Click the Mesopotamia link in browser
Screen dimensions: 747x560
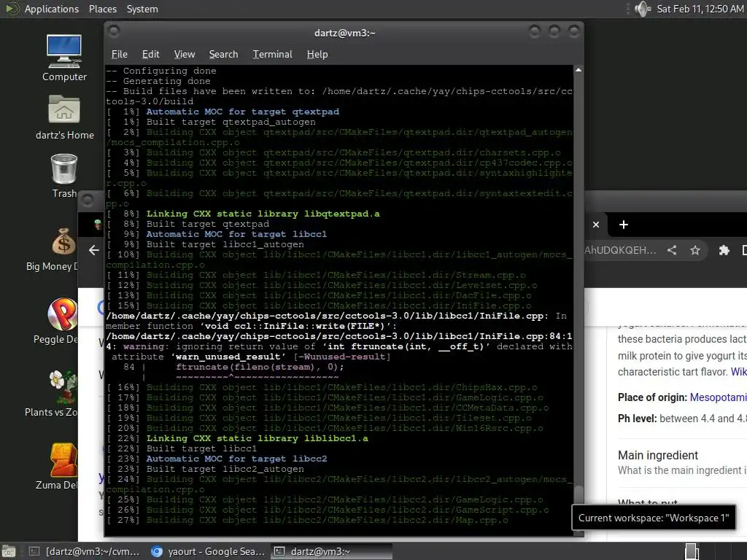coord(718,397)
